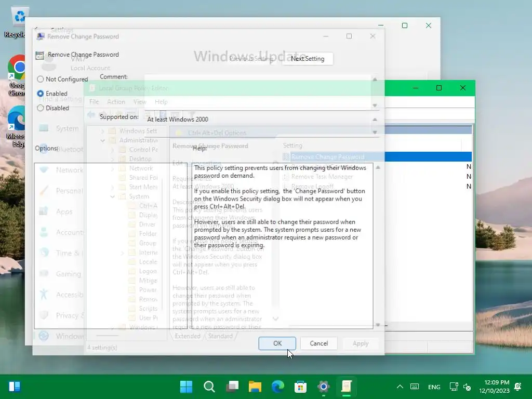Click the Apply button

[361, 343]
